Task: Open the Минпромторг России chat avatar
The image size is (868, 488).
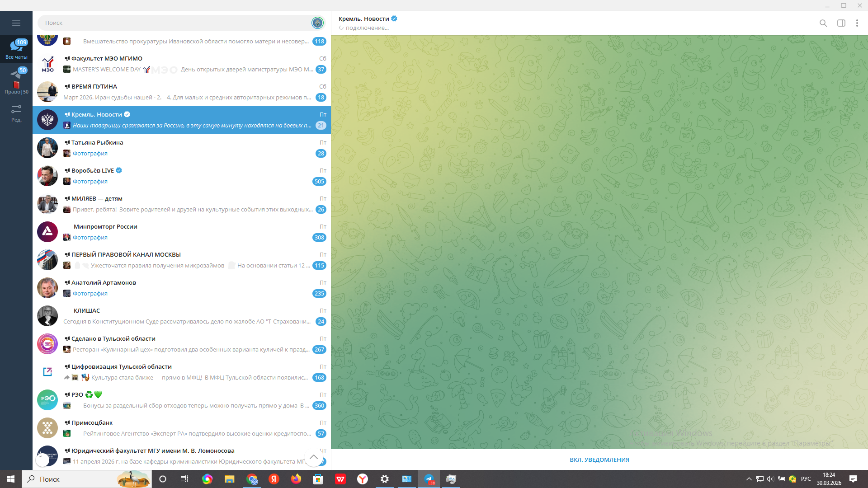Action: [x=47, y=232]
